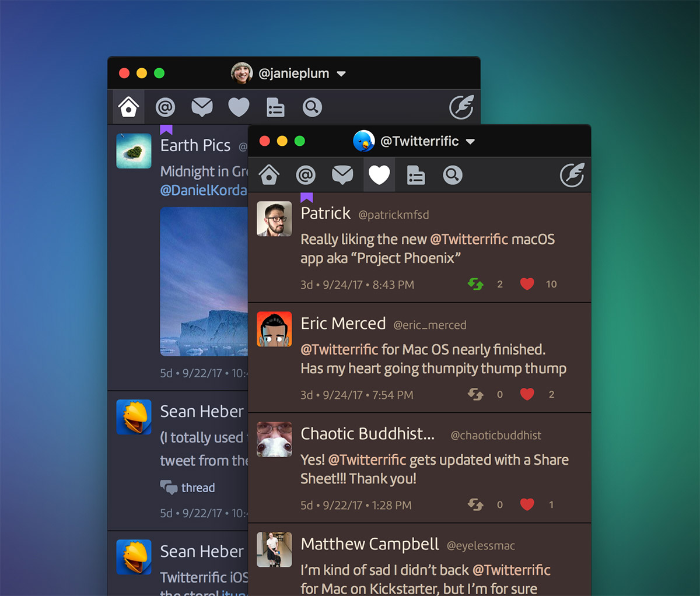Switch to Mentions tab in @Twitterrific window

tap(306, 175)
